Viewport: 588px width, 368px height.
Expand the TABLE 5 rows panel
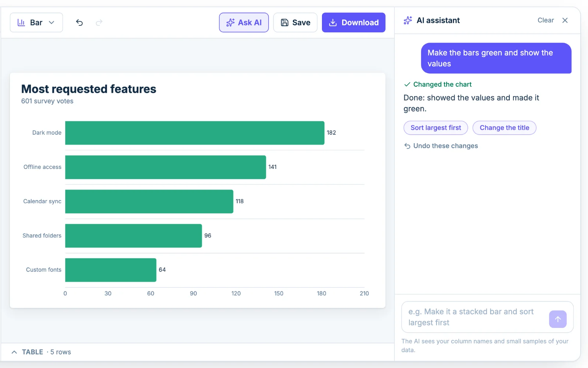tap(41, 352)
